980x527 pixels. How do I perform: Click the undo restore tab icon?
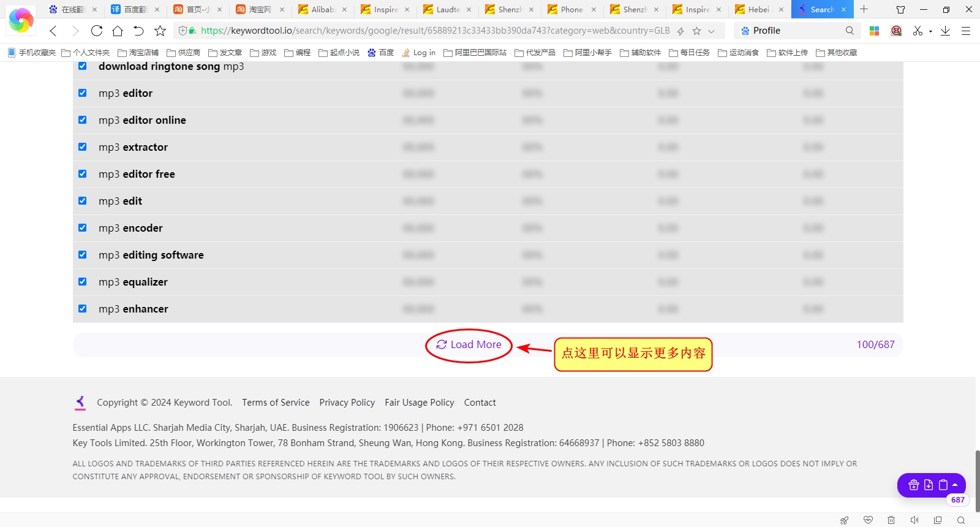139,31
